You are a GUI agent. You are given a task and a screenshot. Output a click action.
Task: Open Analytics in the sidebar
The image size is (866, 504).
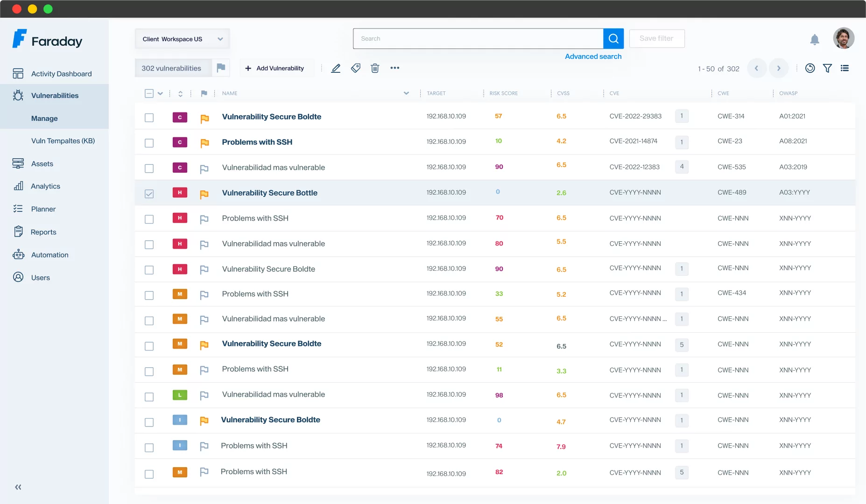click(45, 186)
